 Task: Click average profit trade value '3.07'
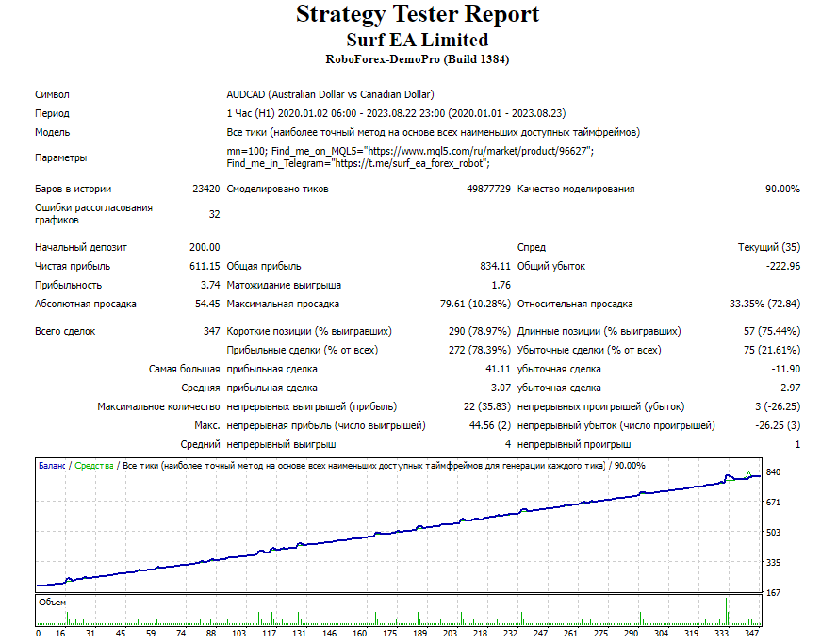pyautogui.click(x=501, y=388)
